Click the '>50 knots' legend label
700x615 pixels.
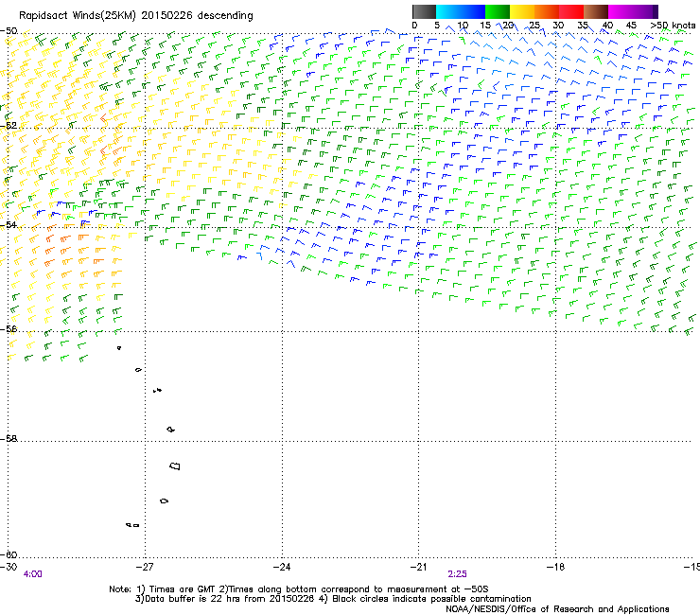click(x=673, y=26)
